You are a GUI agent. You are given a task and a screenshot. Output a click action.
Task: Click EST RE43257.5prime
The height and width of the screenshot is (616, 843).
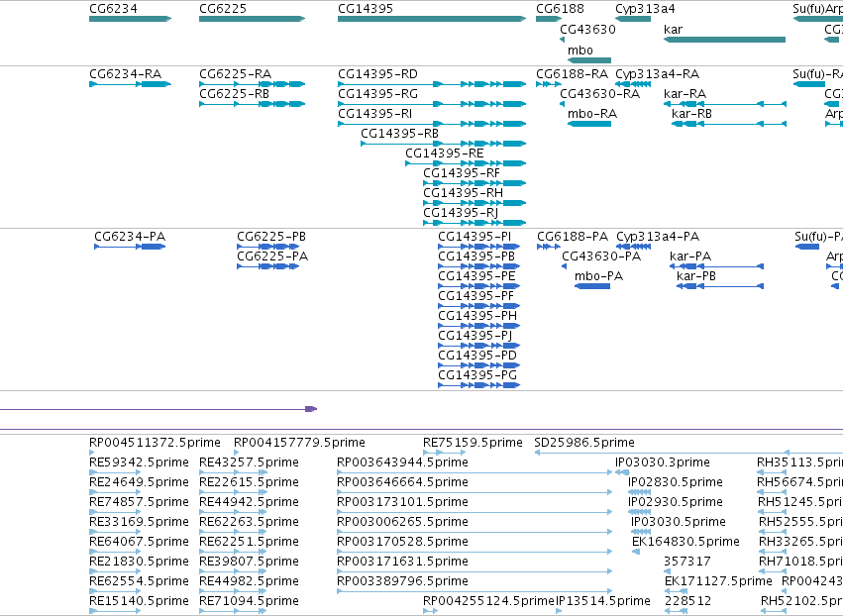[249, 462]
